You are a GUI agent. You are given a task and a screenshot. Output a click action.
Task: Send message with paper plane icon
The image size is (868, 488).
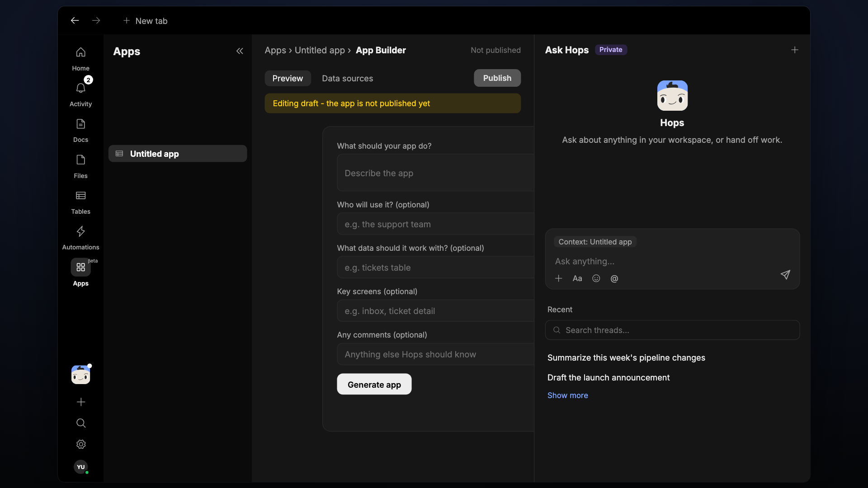pyautogui.click(x=785, y=275)
